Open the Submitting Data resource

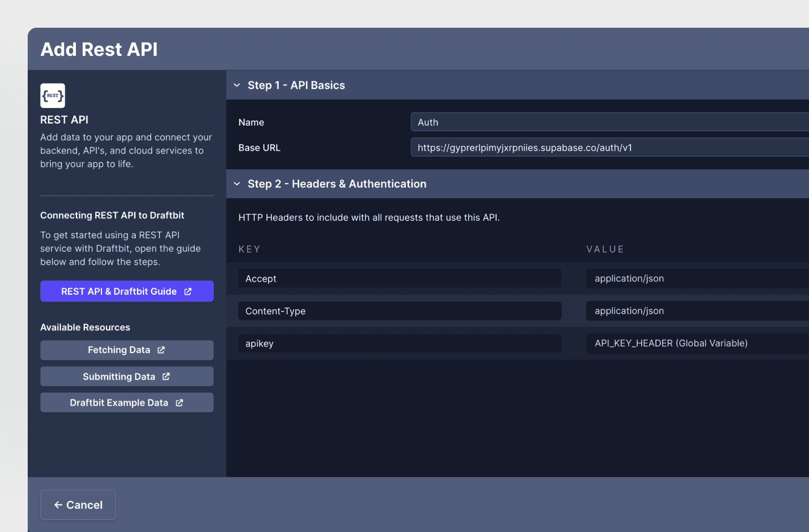[126, 376]
